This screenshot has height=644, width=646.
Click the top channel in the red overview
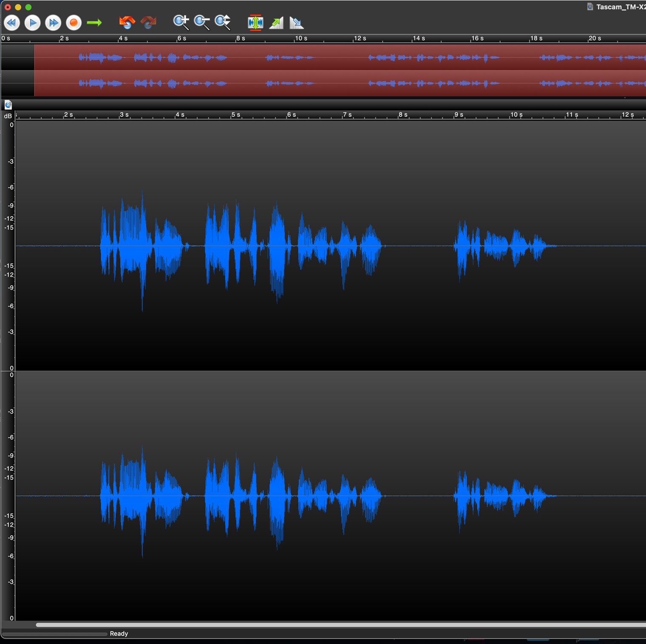[340, 57]
